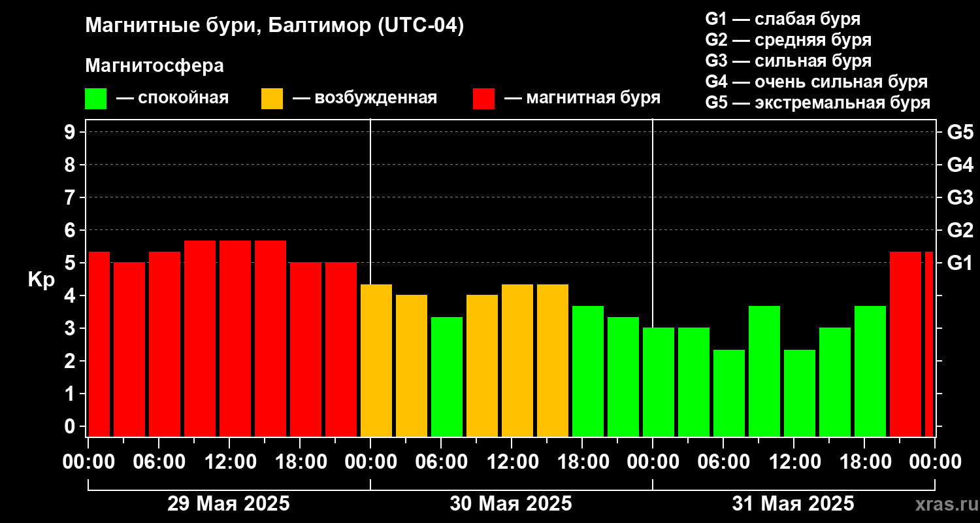
Task: Click the '5' value on the Kp axis
Action: 71,263
